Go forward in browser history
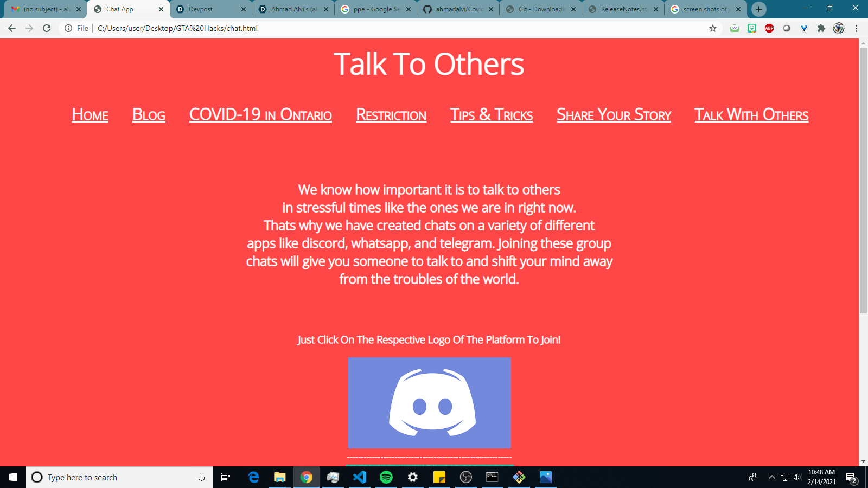 click(29, 28)
